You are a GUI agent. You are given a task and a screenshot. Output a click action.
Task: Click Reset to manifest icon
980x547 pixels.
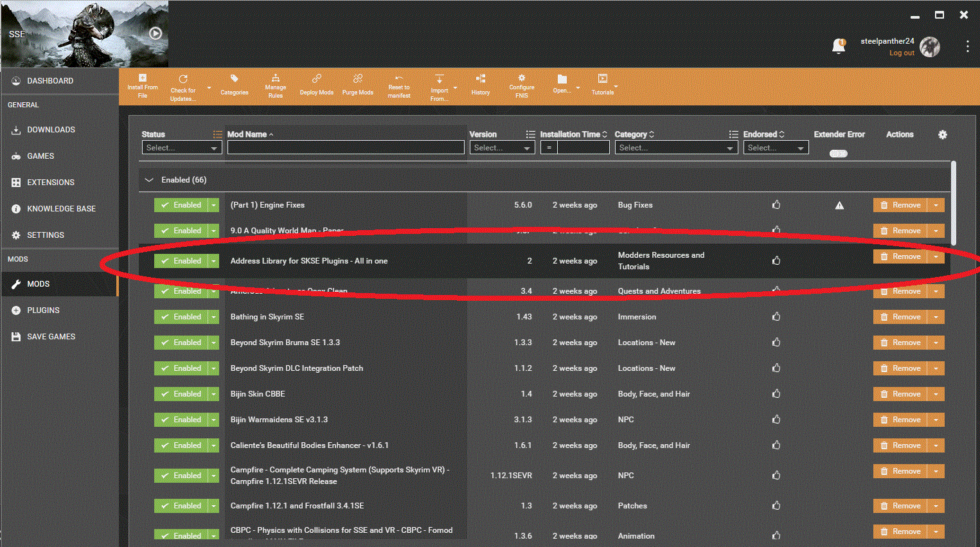tap(399, 87)
